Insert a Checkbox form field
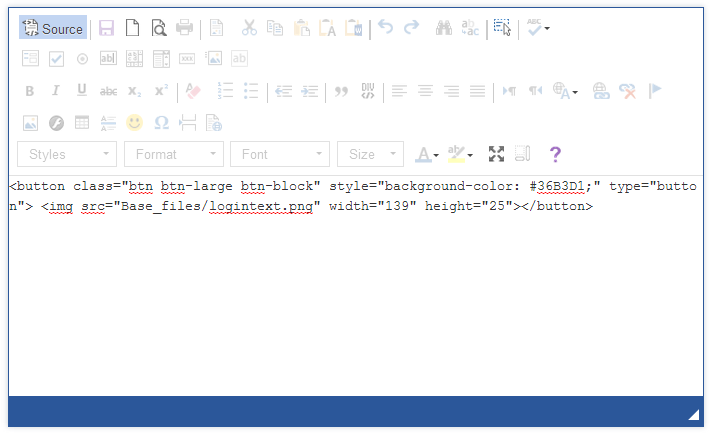The image size is (714, 436). 56,59
